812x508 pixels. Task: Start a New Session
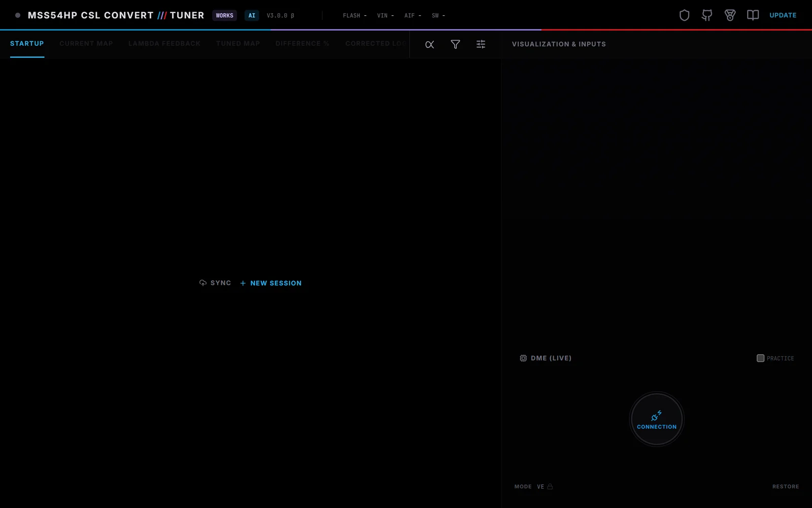tap(270, 283)
